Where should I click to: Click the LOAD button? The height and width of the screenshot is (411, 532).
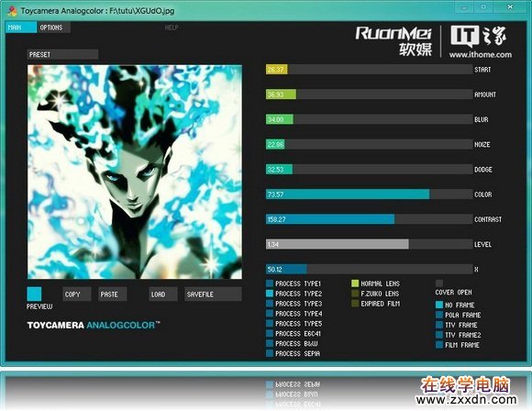tap(163, 294)
